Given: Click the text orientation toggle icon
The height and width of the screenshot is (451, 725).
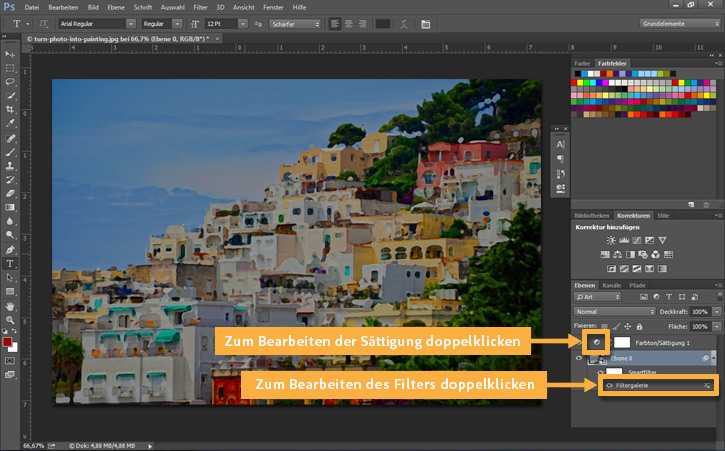Looking at the screenshot, I should 44,24.
